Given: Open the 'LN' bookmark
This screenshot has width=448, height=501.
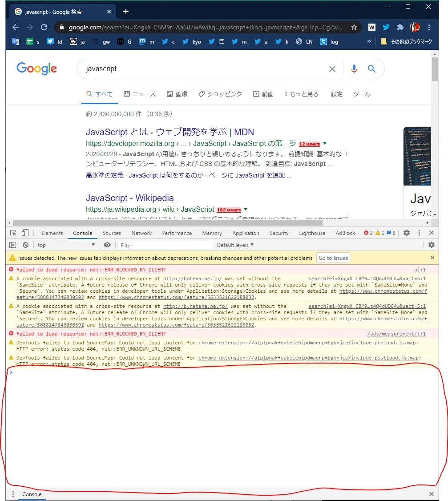Looking at the screenshot, I should tap(304, 41).
